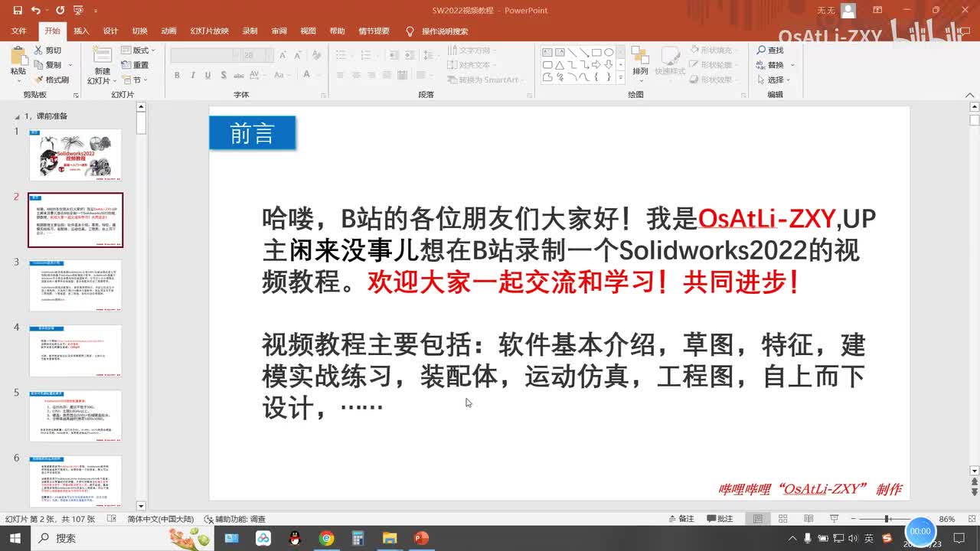Screen dimensions: 980x551
Task: Collapse the 课前准备 section
Action: (x=18, y=116)
